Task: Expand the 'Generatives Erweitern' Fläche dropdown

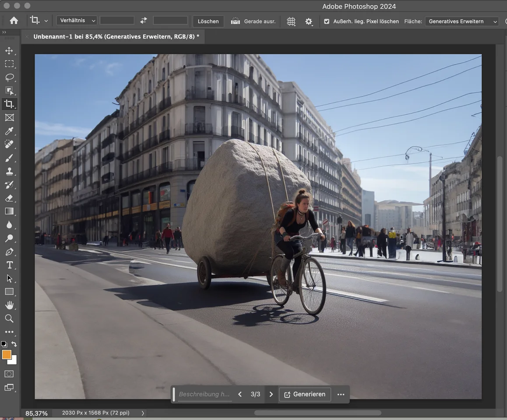Action: coord(462,21)
